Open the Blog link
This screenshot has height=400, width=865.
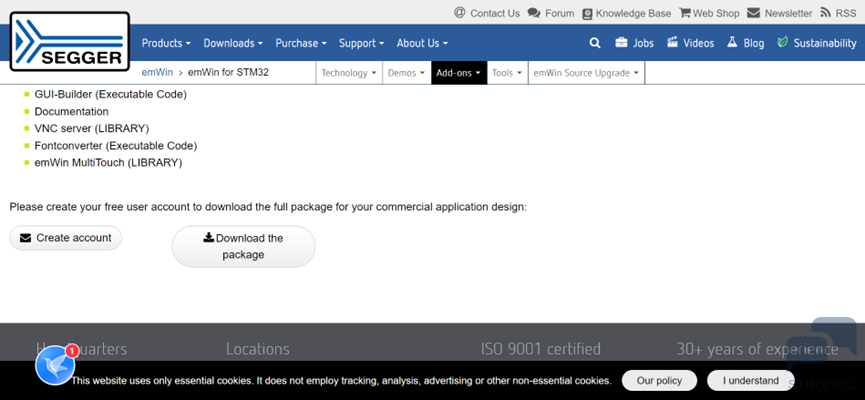pyautogui.click(x=754, y=43)
